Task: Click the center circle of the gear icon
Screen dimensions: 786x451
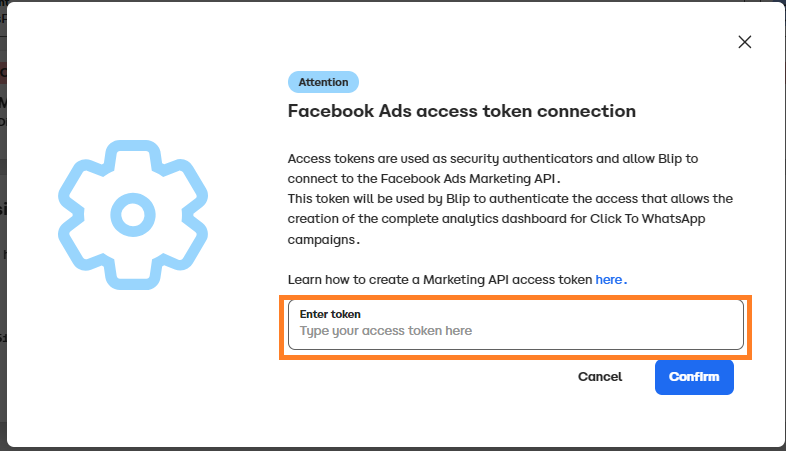Action: [133, 215]
